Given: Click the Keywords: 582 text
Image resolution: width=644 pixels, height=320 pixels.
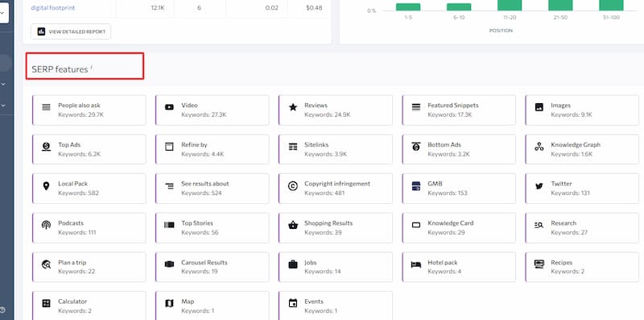Looking at the screenshot, I should (x=78, y=193).
